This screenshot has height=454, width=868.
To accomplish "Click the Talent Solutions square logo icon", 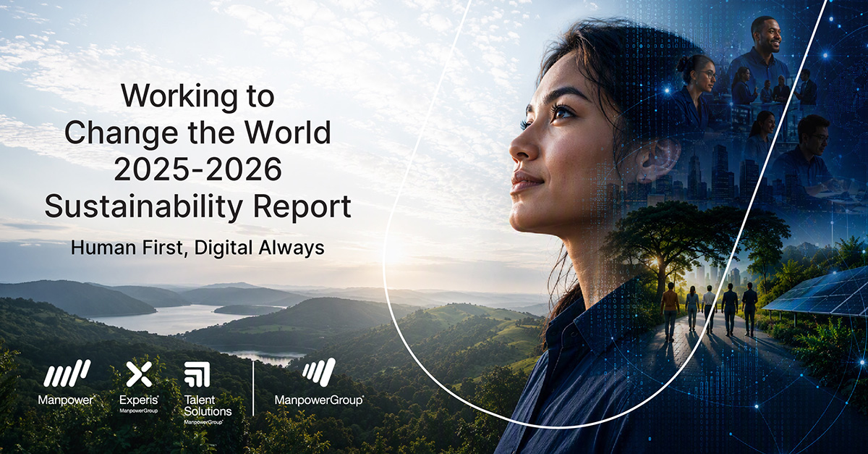I will [x=197, y=374].
